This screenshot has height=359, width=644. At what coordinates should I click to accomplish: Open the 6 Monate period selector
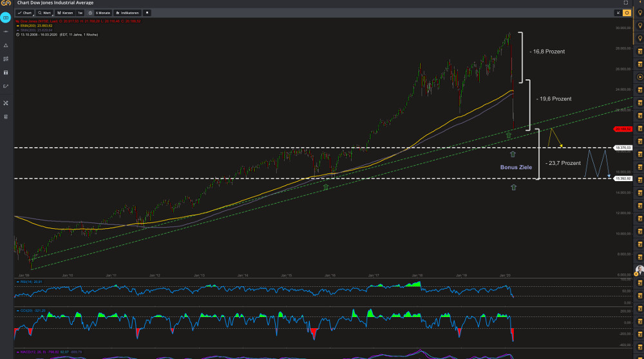tap(102, 13)
